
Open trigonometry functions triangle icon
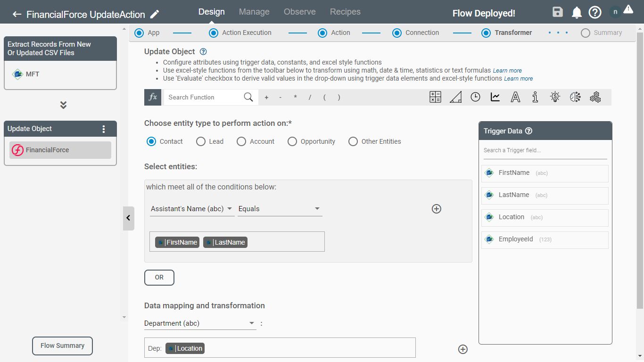point(455,97)
